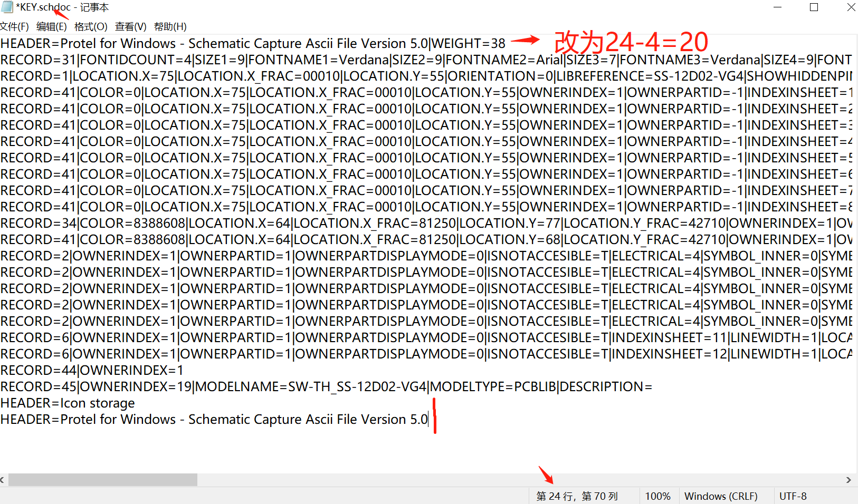The width and height of the screenshot is (858, 504).
Task: Click the Notepad icon in the title bar
Action: tap(8, 7)
